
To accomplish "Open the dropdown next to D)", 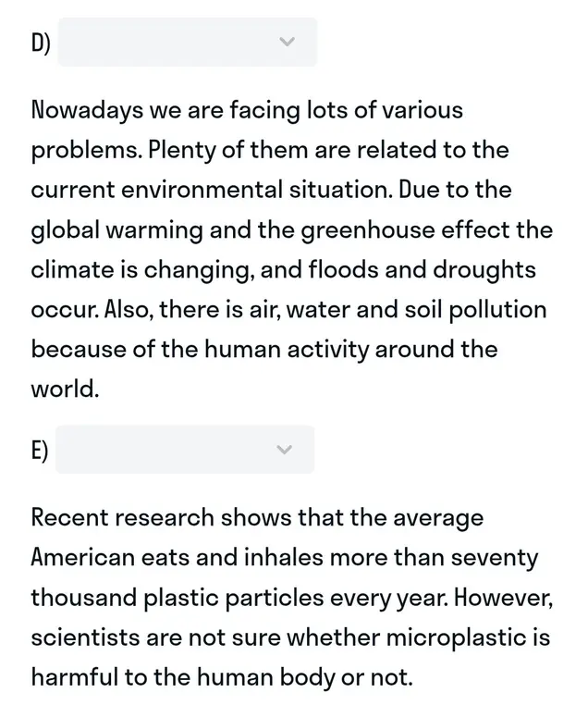I will point(188,42).
